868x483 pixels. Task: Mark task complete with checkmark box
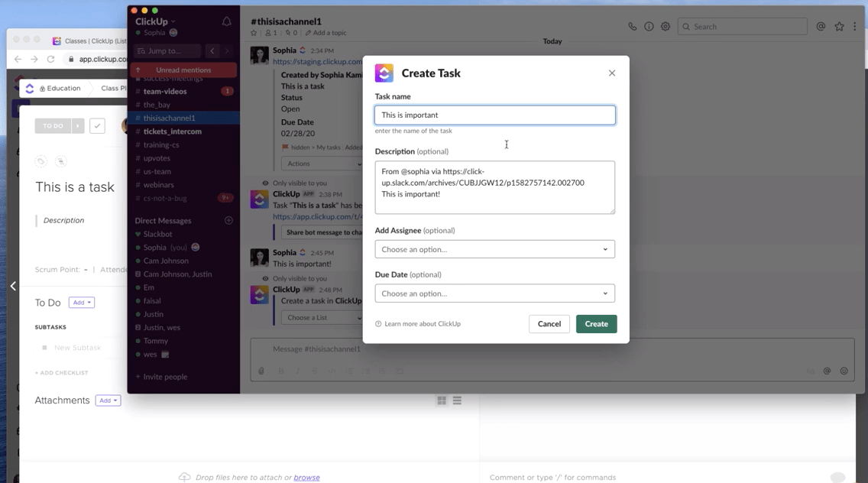coord(98,126)
